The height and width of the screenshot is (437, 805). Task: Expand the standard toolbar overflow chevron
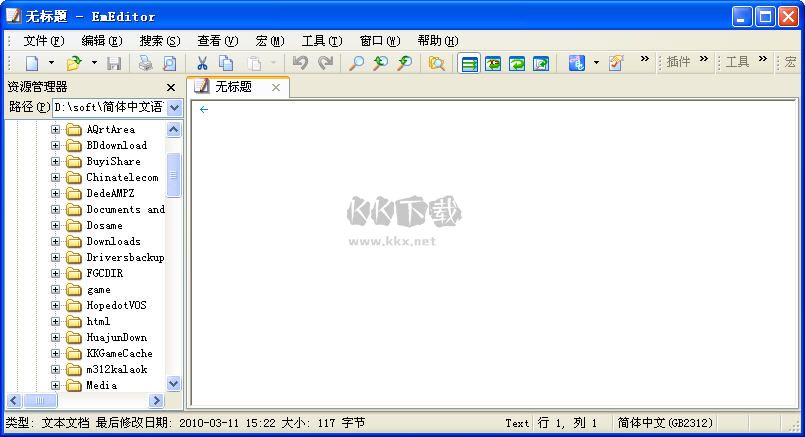[x=645, y=59]
